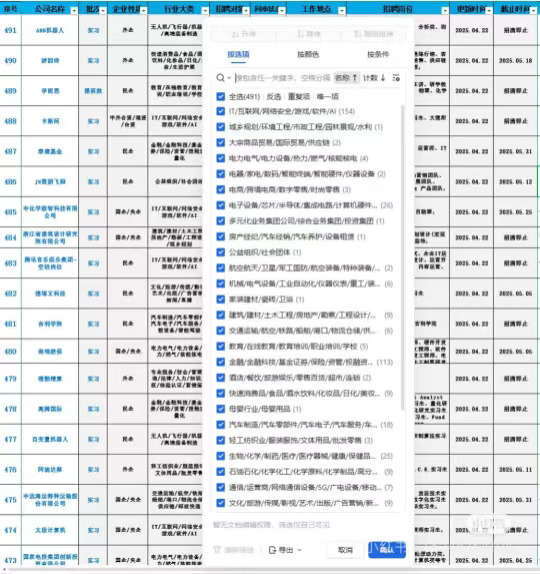Toggle the 公益组织/社会团体 (1) checkbox

pyautogui.click(x=220, y=252)
